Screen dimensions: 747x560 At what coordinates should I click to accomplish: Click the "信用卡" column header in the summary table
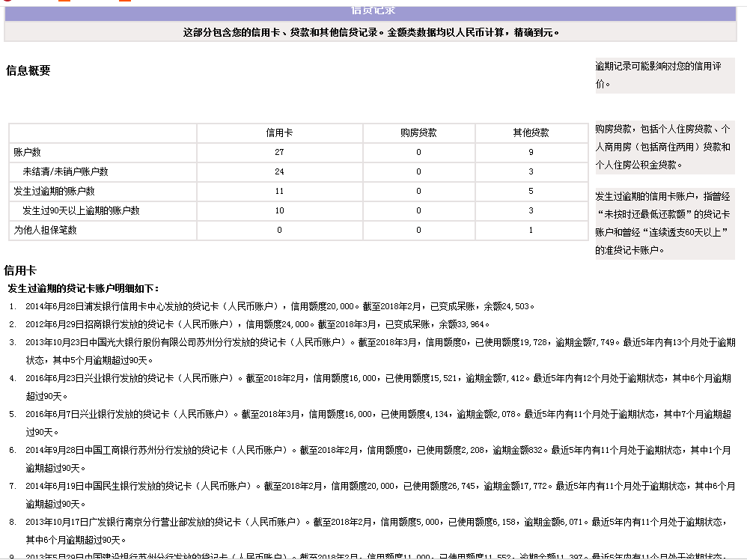click(279, 133)
